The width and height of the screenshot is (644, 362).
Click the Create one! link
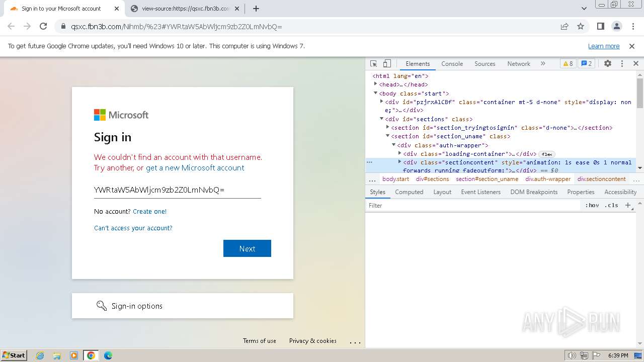149,212
